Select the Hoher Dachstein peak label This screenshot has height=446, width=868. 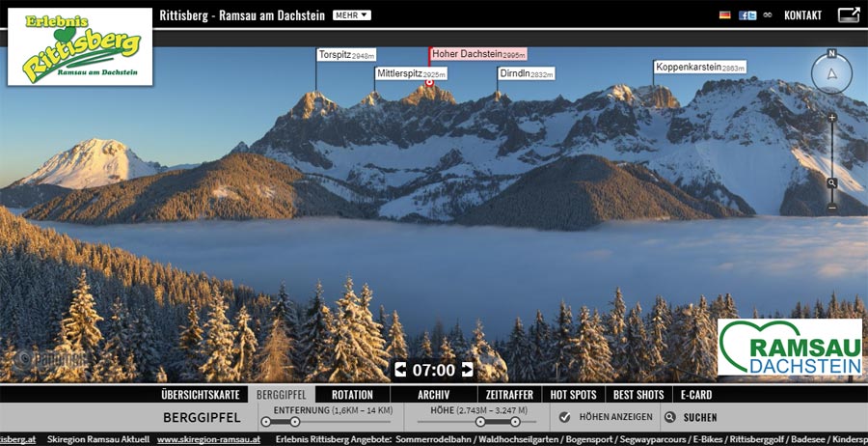coord(478,54)
